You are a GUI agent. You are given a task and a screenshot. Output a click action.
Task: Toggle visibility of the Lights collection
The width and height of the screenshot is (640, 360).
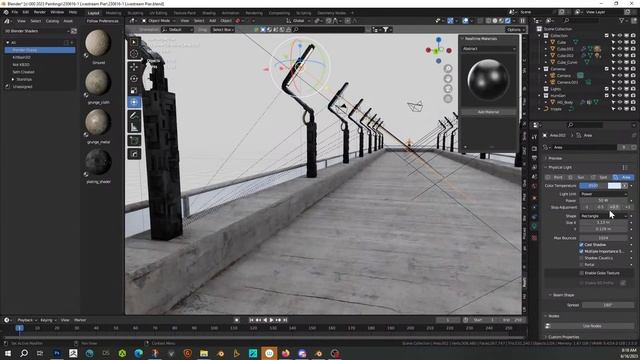pyautogui.click(x=620, y=89)
